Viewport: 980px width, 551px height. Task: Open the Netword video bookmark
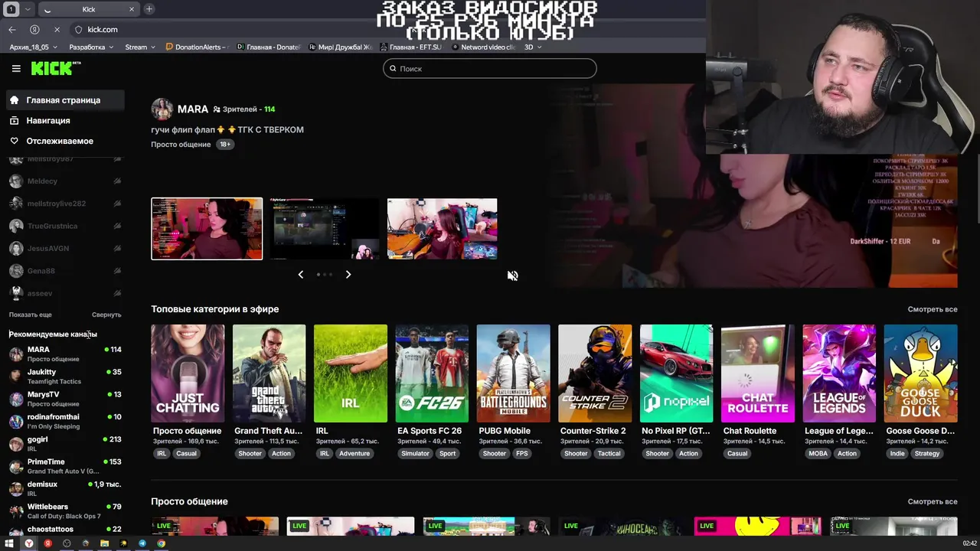(484, 47)
